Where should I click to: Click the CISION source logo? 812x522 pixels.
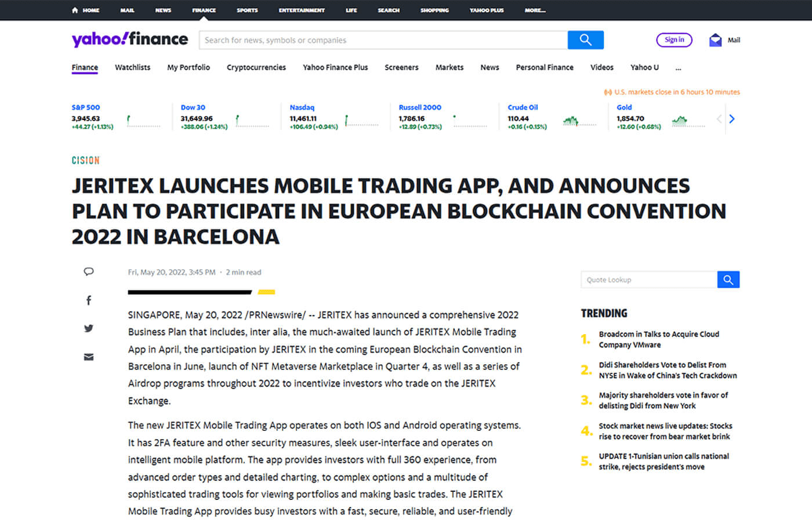click(86, 161)
